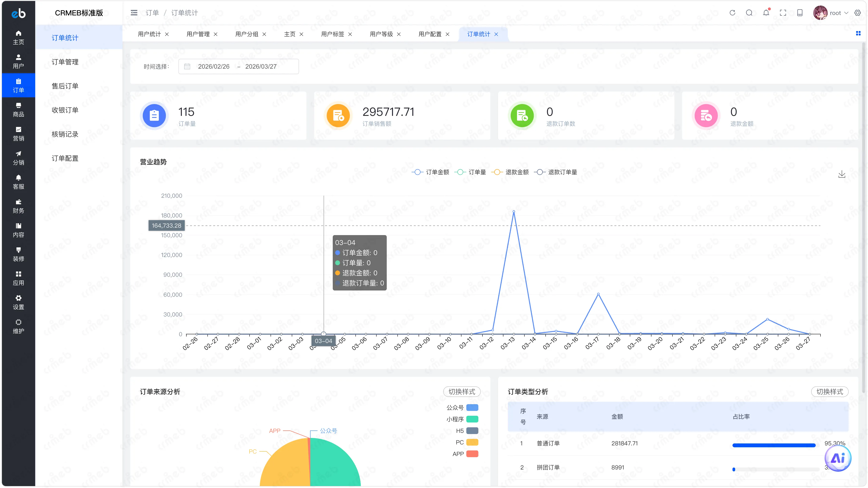
Task: Click the 03-17 data point on chart
Action: click(598, 294)
